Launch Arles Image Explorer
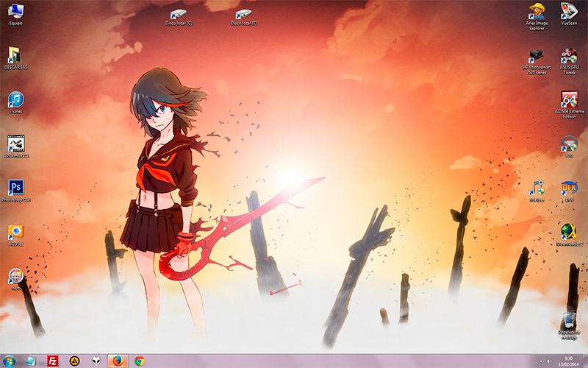 coord(537,16)
